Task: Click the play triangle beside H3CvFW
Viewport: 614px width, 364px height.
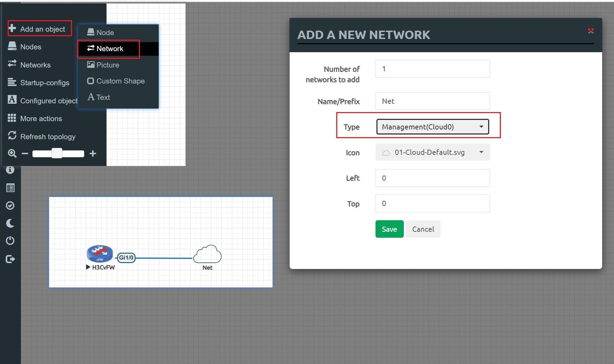Action: pos(88,267)
